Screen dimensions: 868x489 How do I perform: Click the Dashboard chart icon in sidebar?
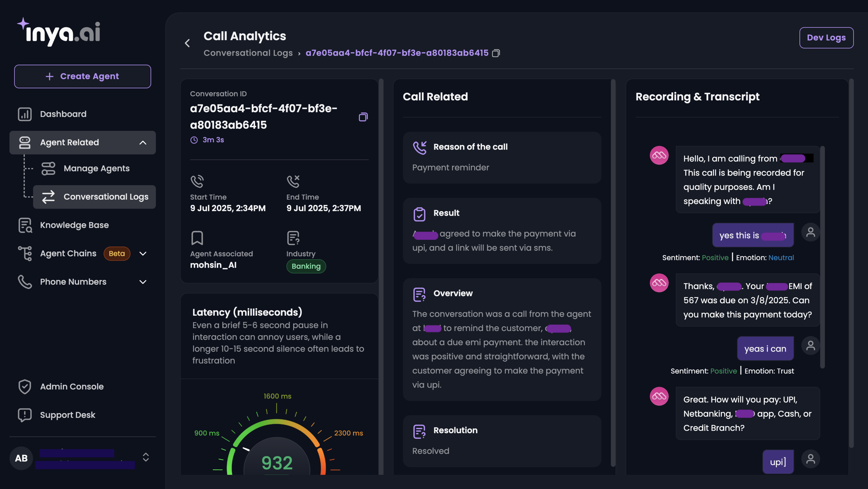pos(24,114)
